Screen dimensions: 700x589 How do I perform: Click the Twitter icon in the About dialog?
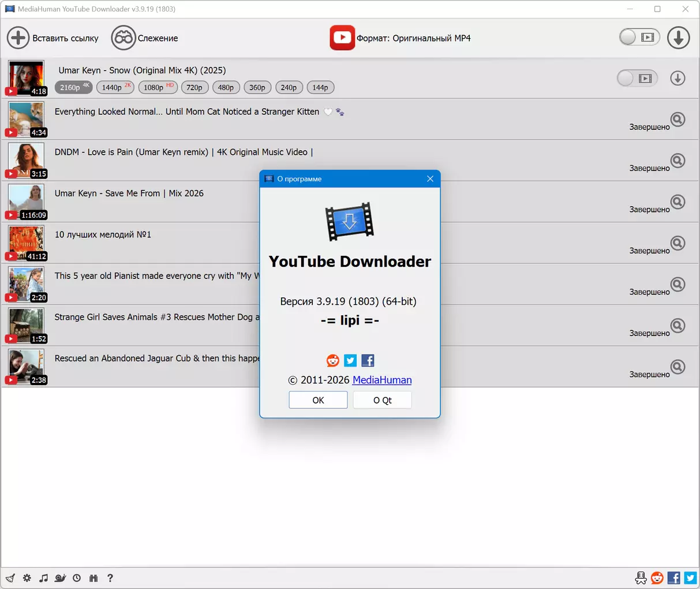[x=350, y=361]
